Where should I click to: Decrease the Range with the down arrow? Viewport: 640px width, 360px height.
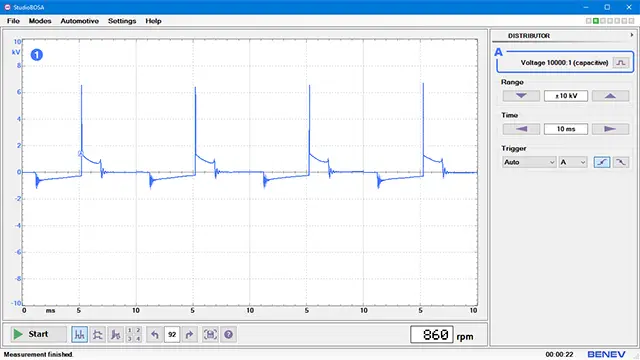coord(521,96)
